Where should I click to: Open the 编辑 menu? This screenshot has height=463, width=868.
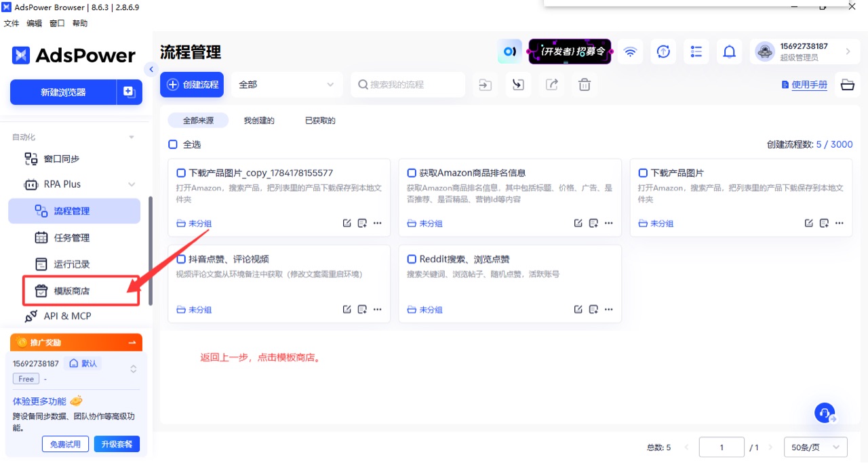(x=34, y=23)
